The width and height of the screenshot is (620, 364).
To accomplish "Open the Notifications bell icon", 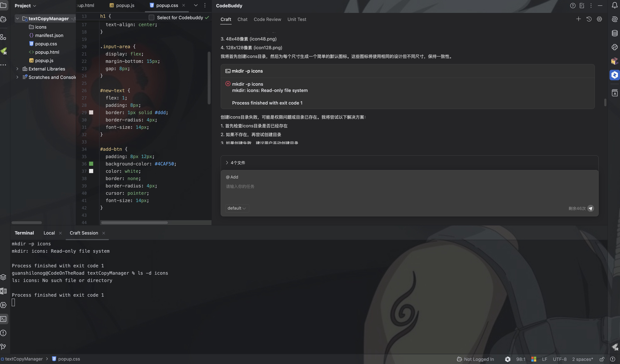I will pos(614,5).
